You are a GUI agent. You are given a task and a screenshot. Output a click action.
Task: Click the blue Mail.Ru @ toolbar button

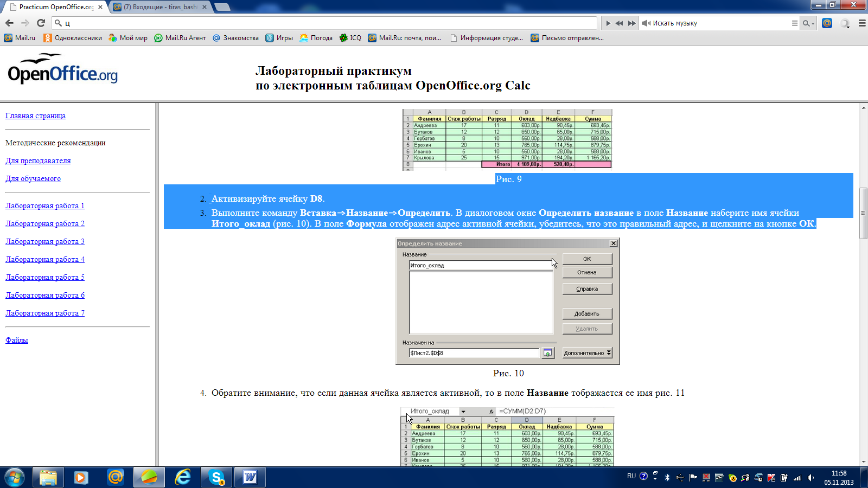827,23
